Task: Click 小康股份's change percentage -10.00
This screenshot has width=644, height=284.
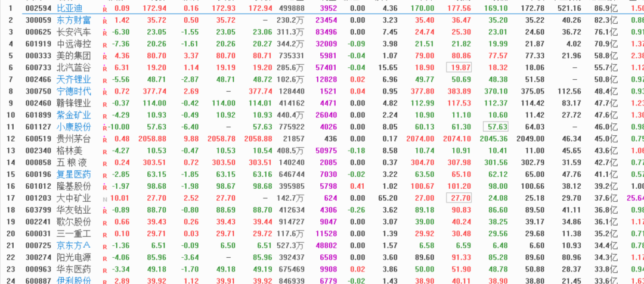Action: pos(119,127)
